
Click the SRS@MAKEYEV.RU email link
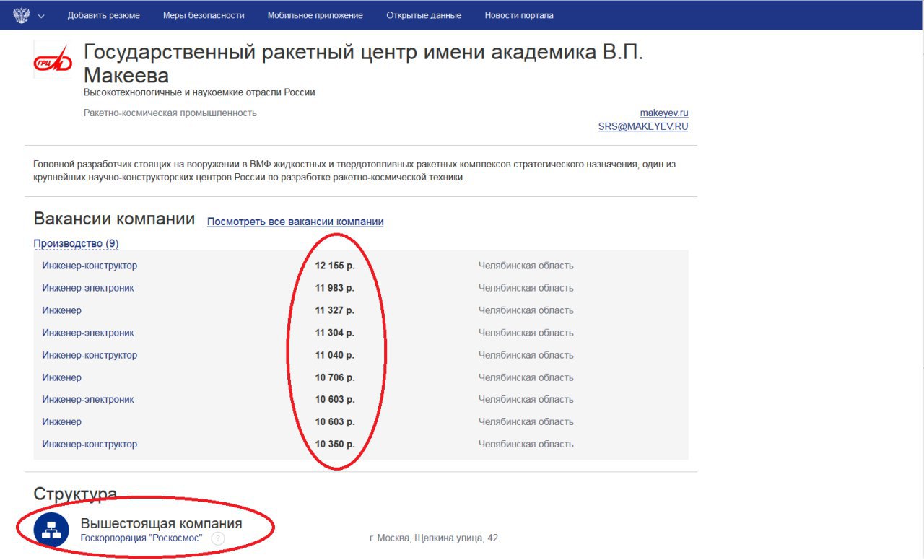tap(643, 126)
